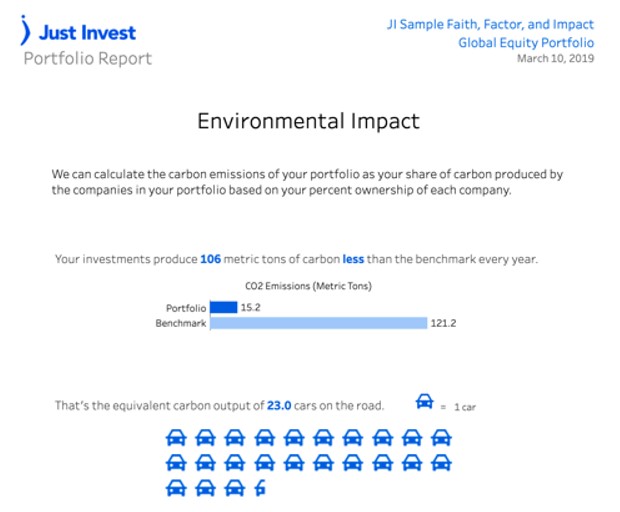Select the Environmental Impact heading
Viewport: 620px width, 512px height.
pos(308,122)
